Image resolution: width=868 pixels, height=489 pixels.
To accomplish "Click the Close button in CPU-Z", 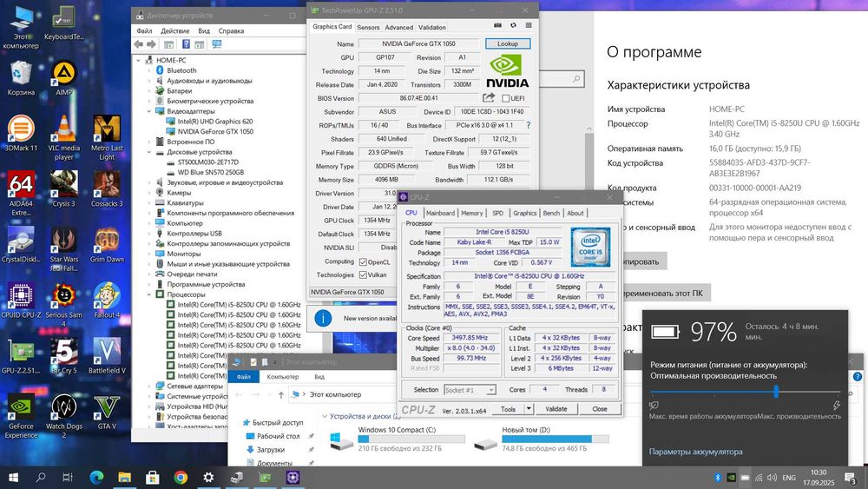I will pyautogui.click(x=600, y=409).
